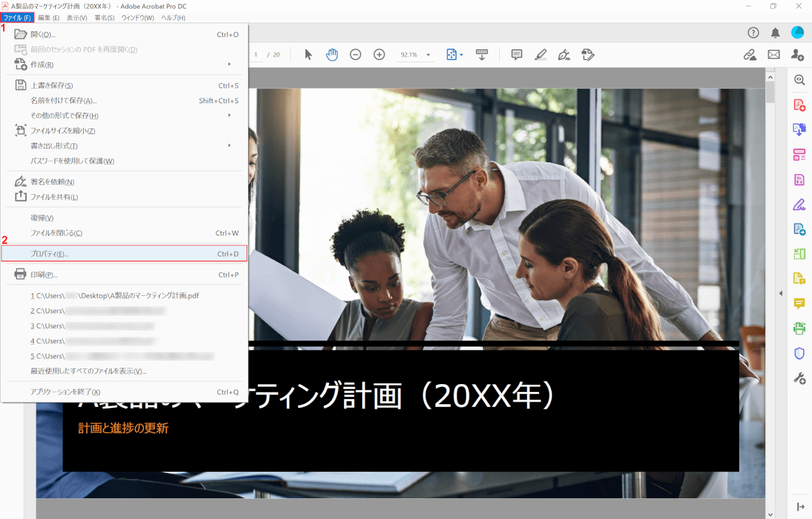The width and height of the screenshot is (812, 519).
Task: Open notifications bell icon
Action: pos(775,32)
